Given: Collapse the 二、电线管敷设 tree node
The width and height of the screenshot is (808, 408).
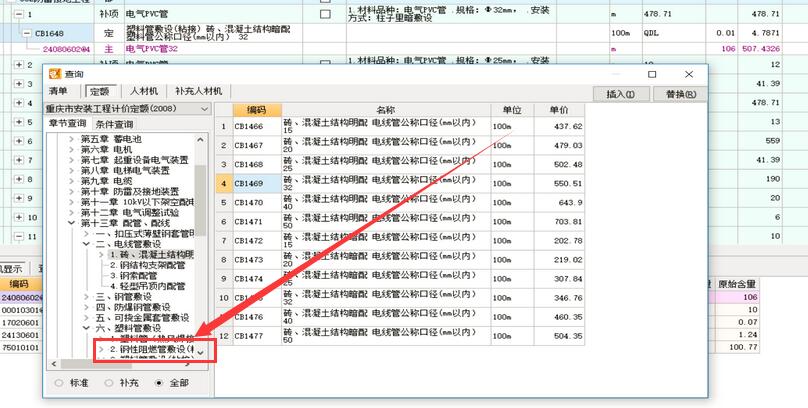Looking at the screenshot, I should pyautogui.click(x=87, y=244).
